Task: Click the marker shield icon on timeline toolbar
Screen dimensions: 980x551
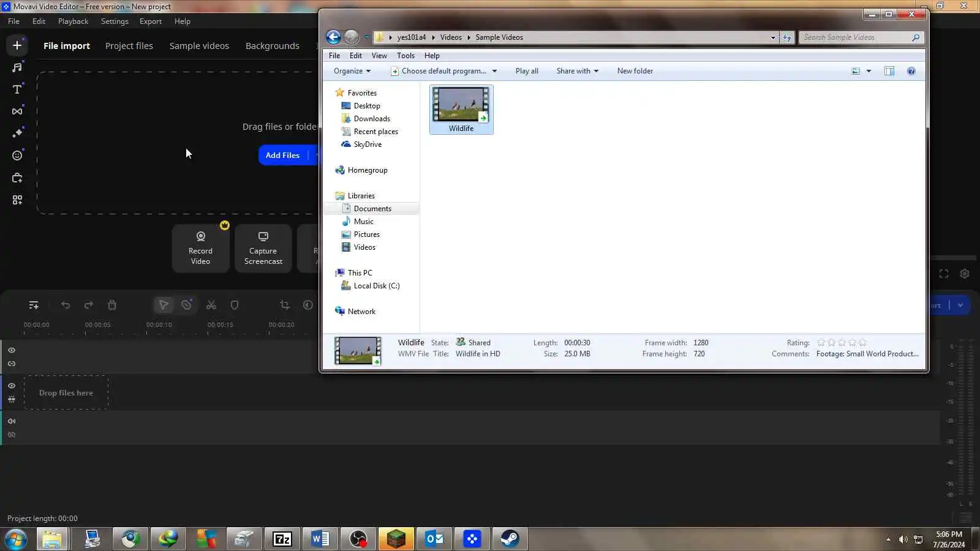Action: [235, 305]
